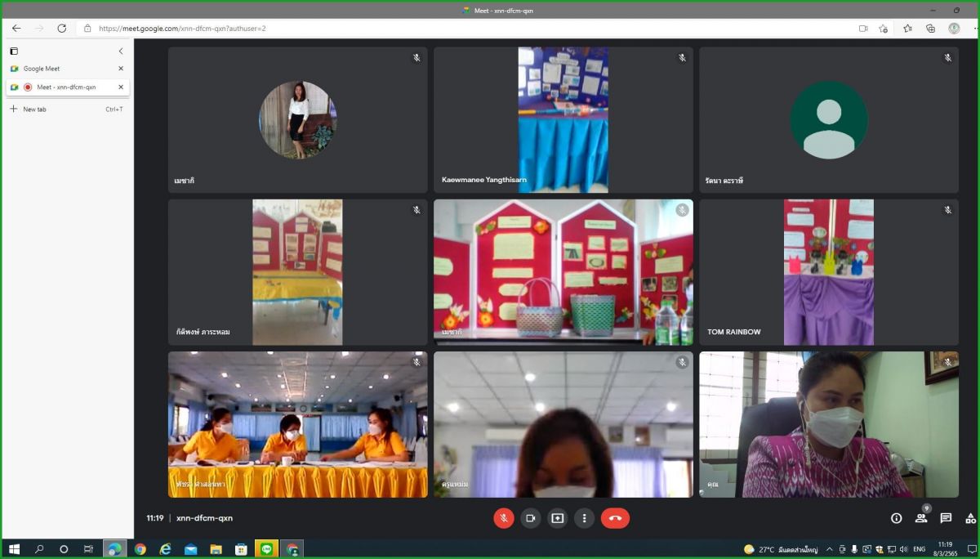Open the three-dot more options menu
Viewport: 980px width, 559px height.
[x=584, y=518]
